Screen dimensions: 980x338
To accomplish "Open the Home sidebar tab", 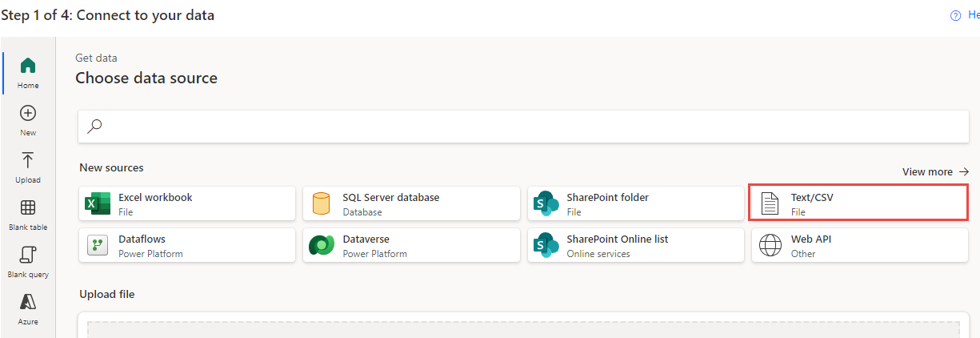I will pyautogui.click(x=28, y=72).
